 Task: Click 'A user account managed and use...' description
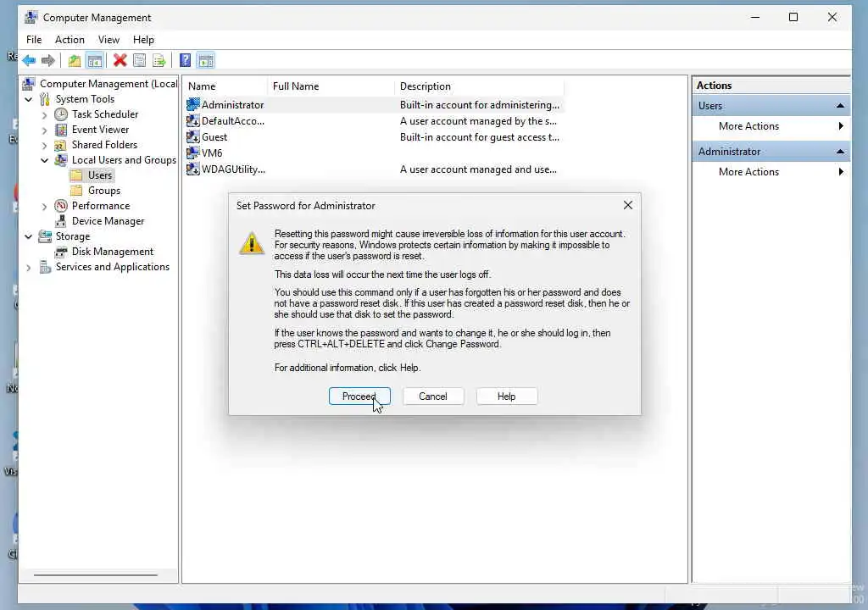tap(478, 169)
